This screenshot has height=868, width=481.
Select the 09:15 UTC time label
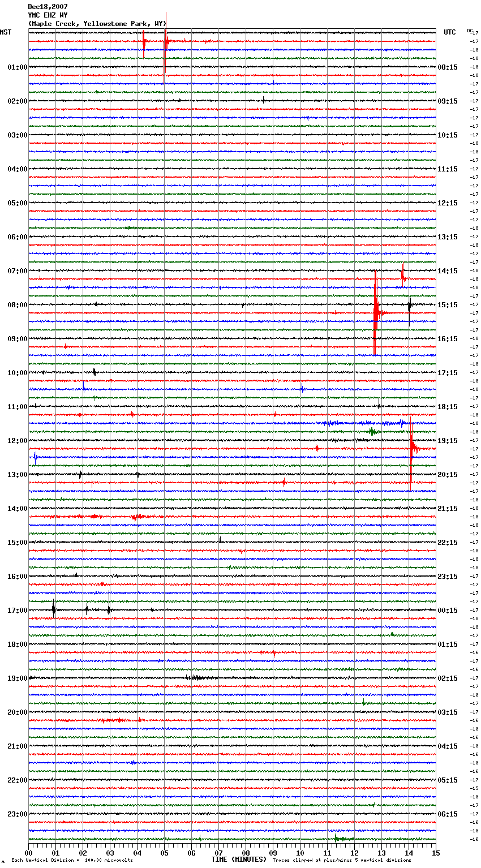click(448, 101)
